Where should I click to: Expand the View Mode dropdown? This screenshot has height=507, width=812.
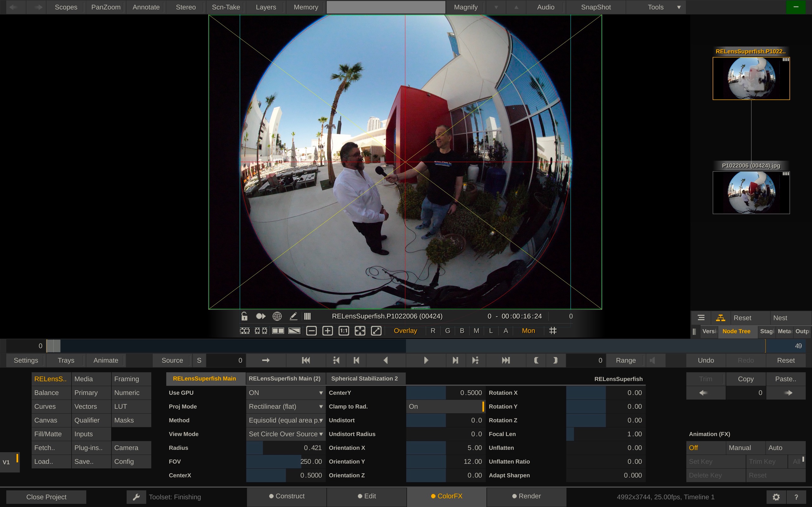(x=285, y=434)
